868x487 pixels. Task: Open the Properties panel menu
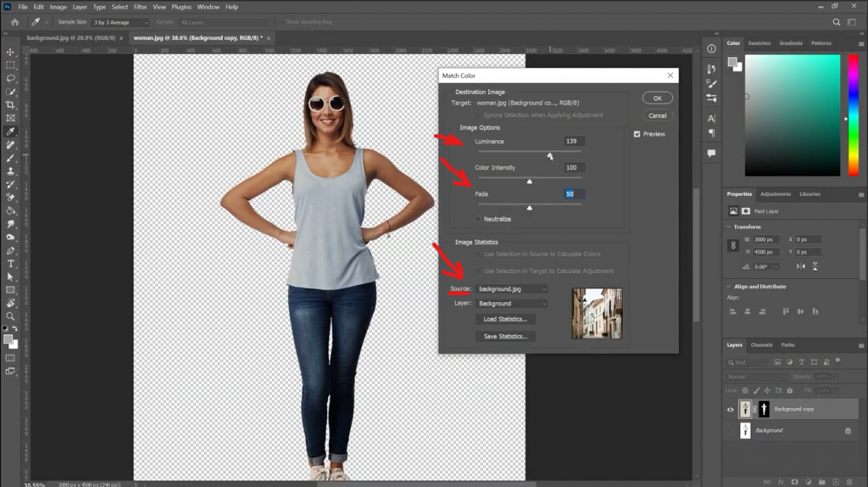pyautogui.click(x=861, y=195)
